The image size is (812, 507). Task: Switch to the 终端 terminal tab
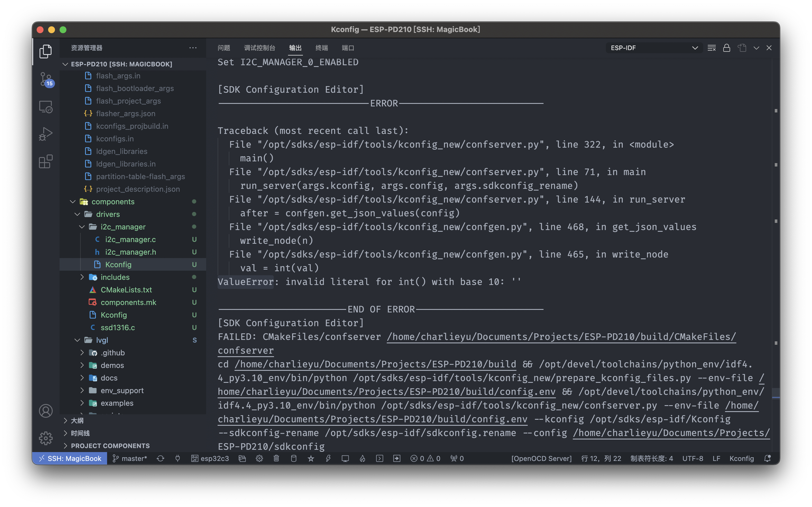(321, 48)
